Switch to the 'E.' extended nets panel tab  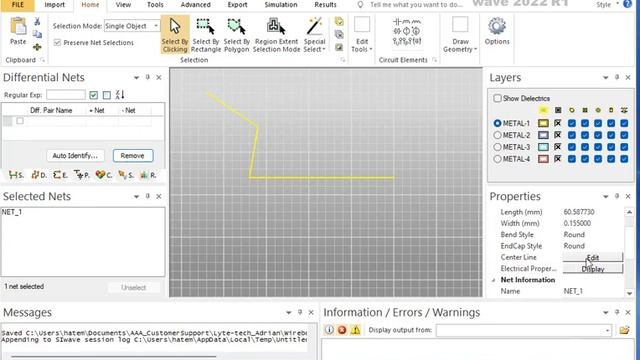tap(60, 175)
